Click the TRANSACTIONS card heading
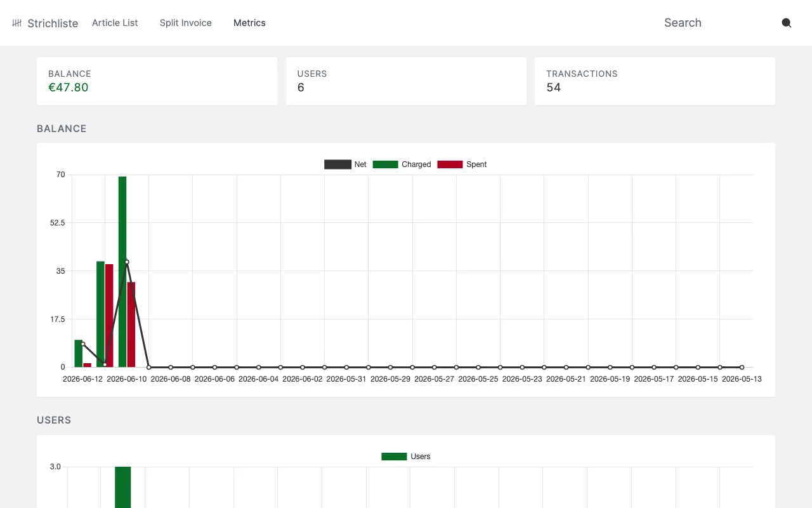This screenshot has height=508, width=812. click(x=582, y=74)
